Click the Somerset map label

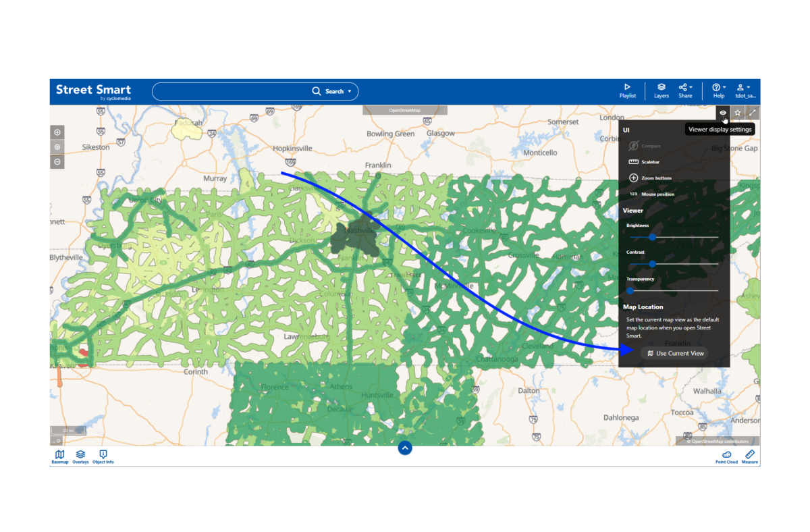(x=563, y=122)
